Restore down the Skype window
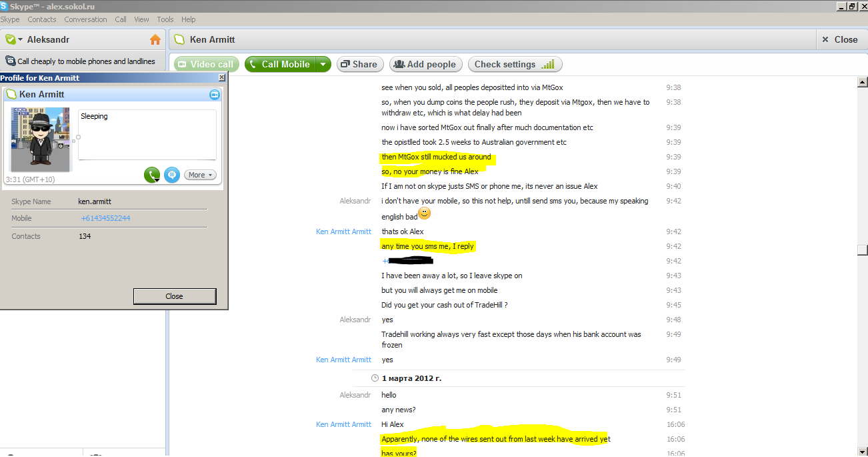Screen dimensions: 868x457 851,6
